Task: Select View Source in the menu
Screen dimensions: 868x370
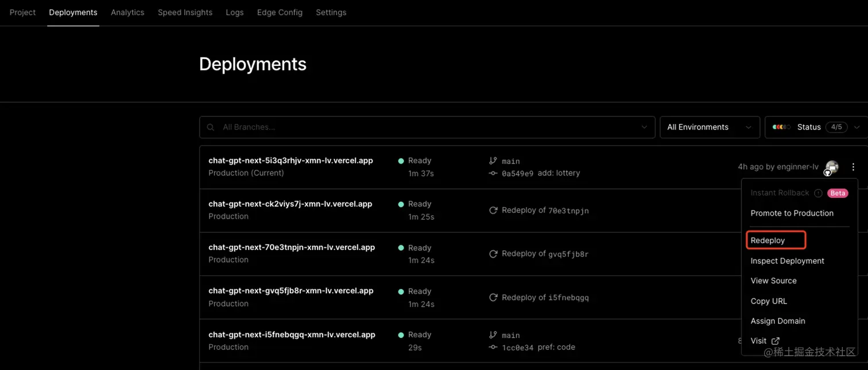Action: click(773, 281)
